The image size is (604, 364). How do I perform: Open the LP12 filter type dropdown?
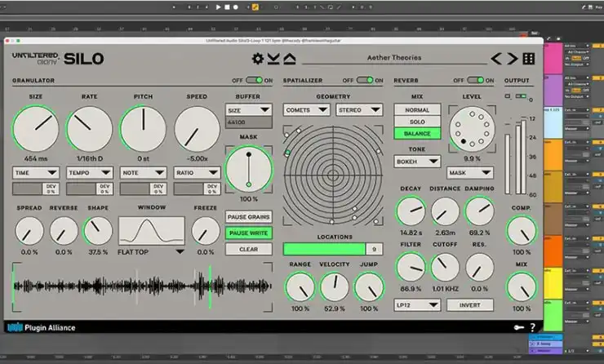pyautogui.click(x=417, y=305)
